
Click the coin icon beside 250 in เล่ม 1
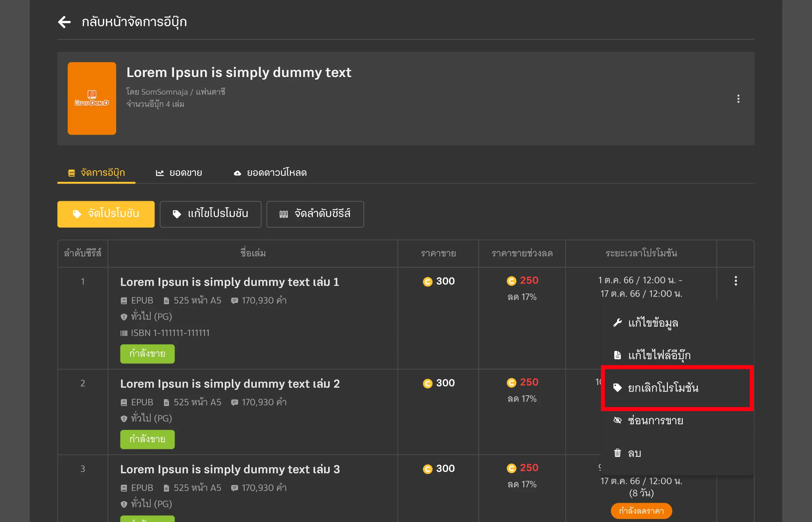pos(511,281)
